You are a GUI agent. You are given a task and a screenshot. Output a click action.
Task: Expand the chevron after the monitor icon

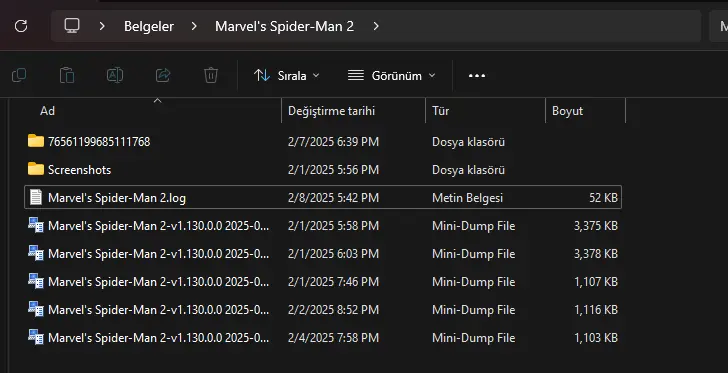click(x=102, y=26)
